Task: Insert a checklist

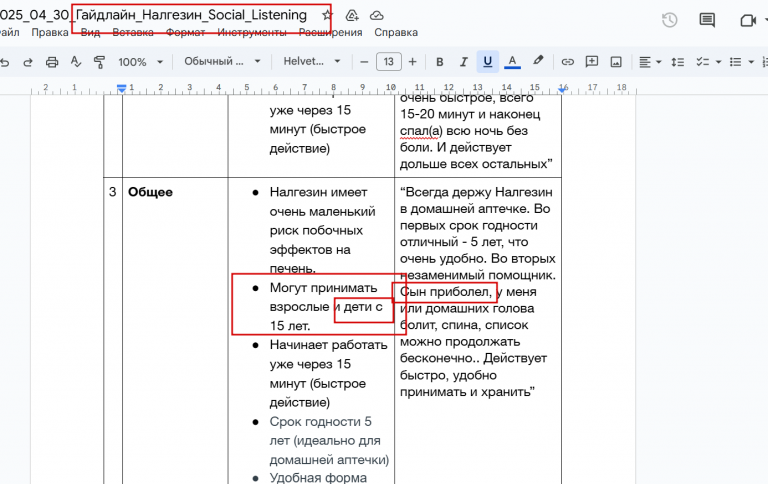Action: tap(703, 62)
